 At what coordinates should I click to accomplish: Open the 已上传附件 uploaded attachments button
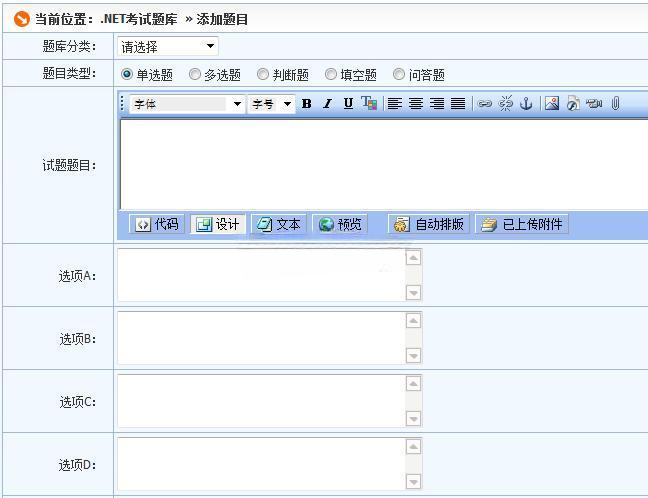(x=522, y=224)
